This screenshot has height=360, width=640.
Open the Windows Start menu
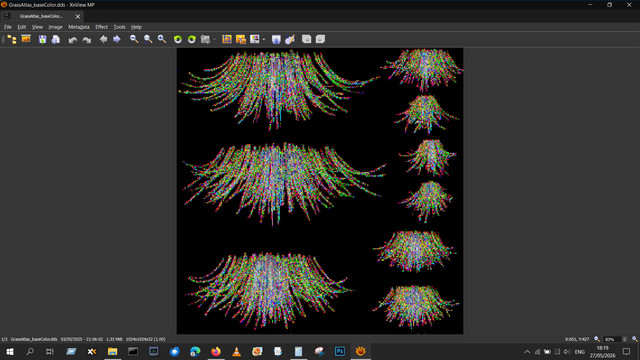coord(10,351)
